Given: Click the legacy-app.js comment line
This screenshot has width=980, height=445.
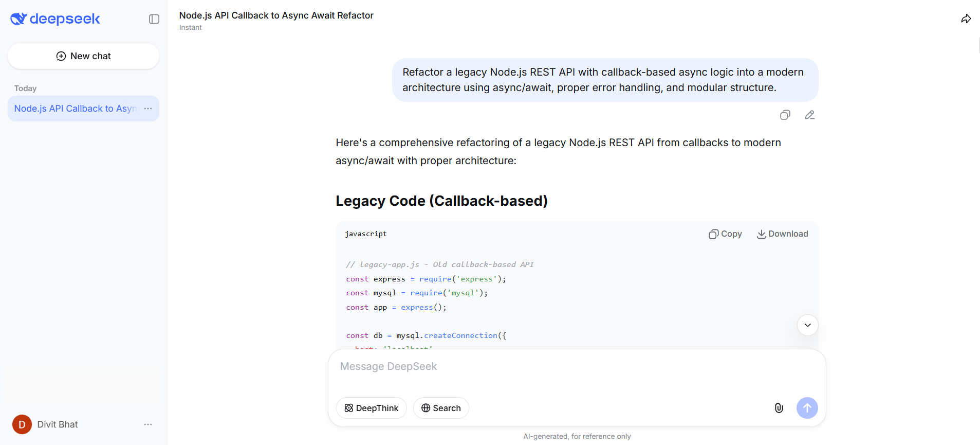Looking at the screenshot, I should click(x=440, y=264).
